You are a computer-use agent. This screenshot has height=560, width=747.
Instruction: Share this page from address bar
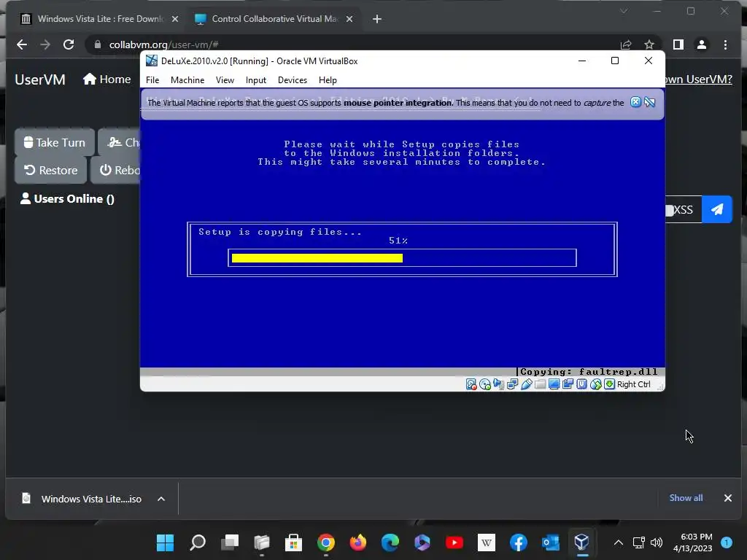626,44
